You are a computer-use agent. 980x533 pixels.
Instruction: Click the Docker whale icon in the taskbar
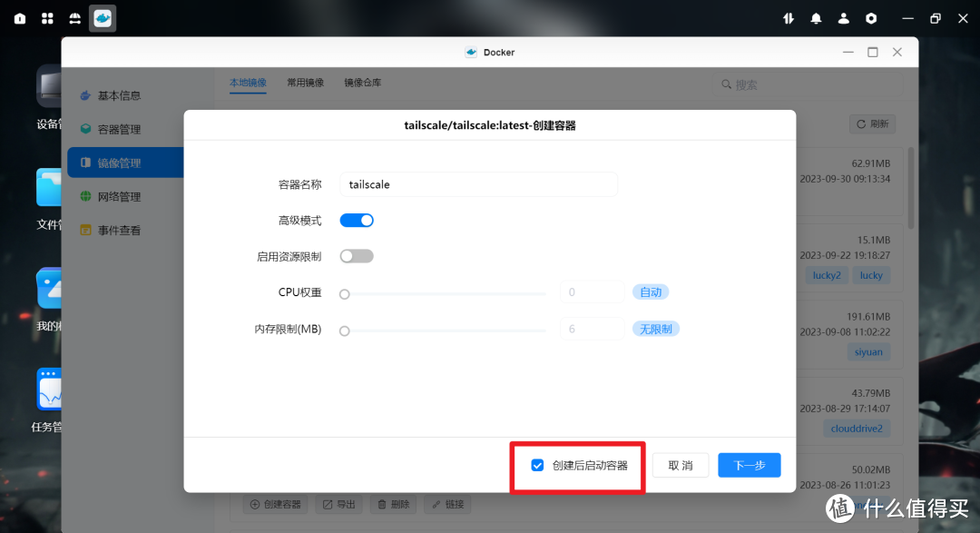pos(102,18)
